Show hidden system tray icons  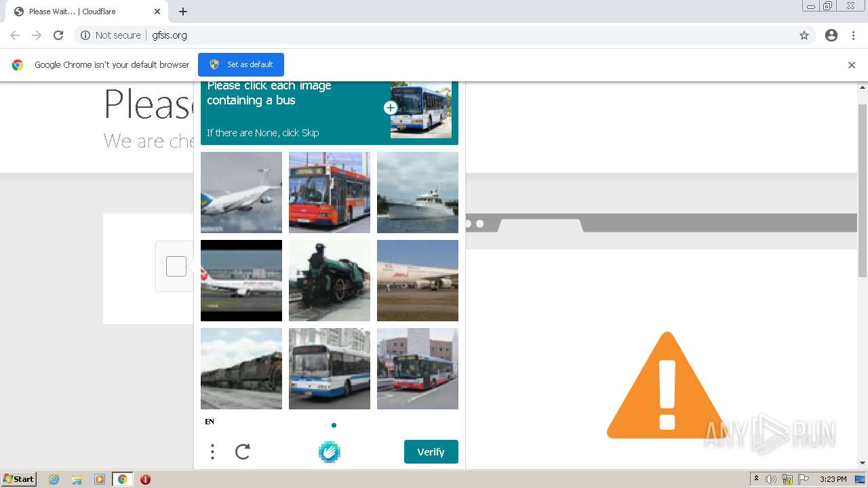click(756, 479)
